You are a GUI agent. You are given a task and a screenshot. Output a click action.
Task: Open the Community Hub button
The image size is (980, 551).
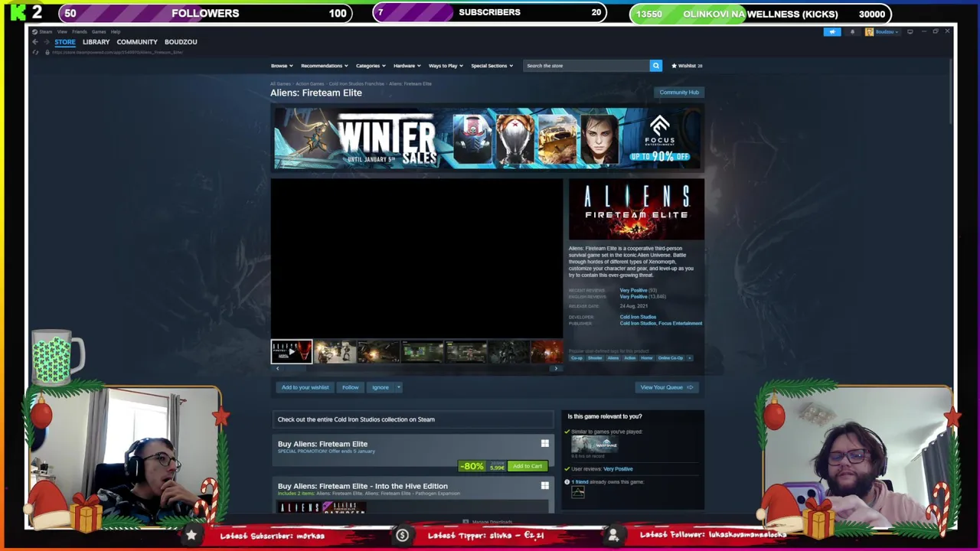pos(679,93)
